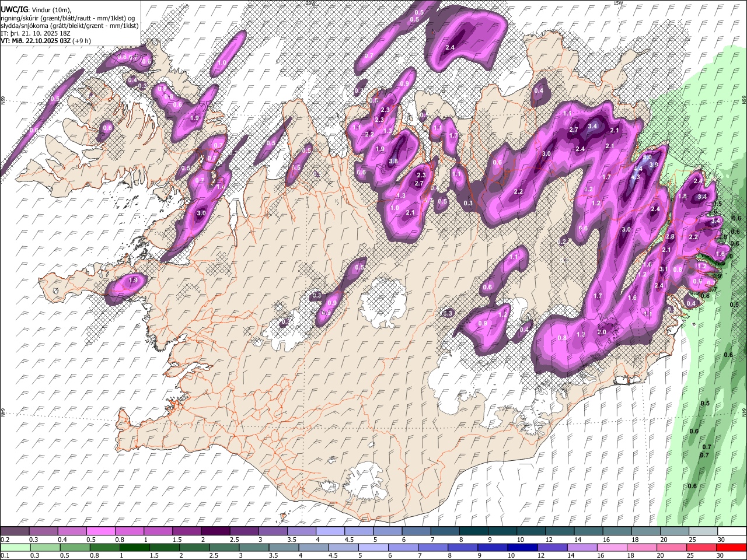Select the snow legend swatch between 2 and 2.5

[x=215, y=531]
